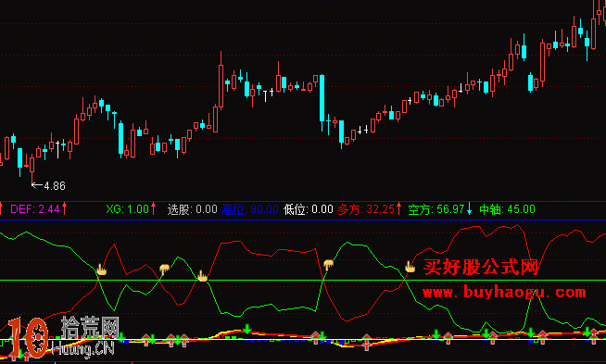Click the upward hand marker beside 买好股公式网 text
The height and width of the screenshot is (364, 606).
coord(410,267)
